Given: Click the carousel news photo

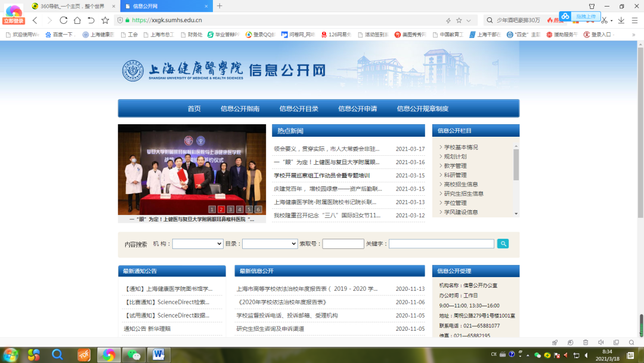Looking at the screenshot, I should [x=192, y=170].
